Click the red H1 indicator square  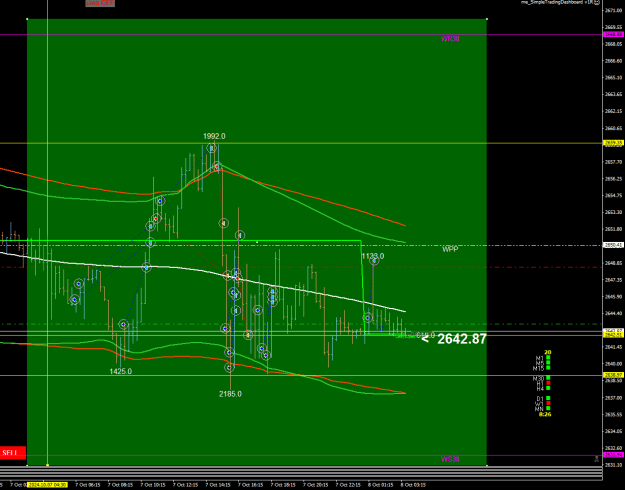click(x=548, y=383)
